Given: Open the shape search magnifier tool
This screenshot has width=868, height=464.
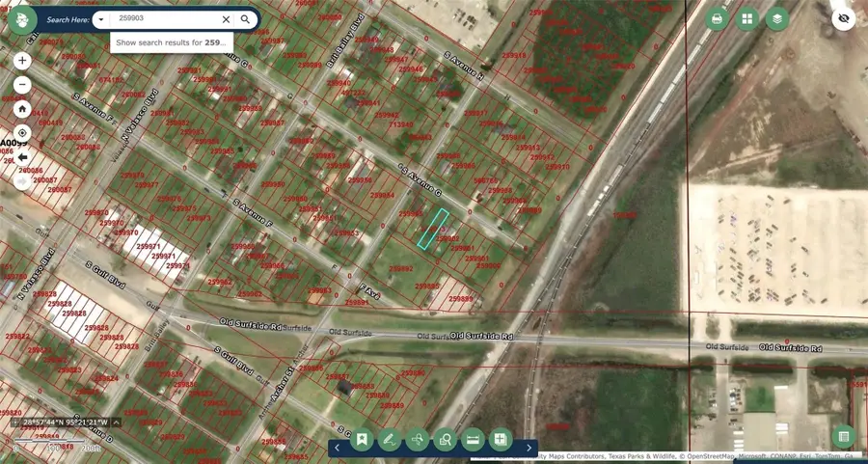Looking at the screenshot, I should pos(445,440).
